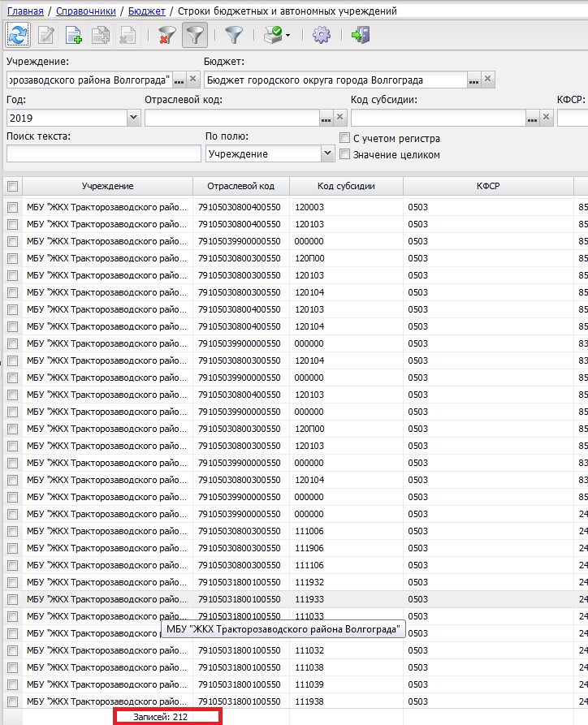Click the exit door icon in toolbar

pos(359,35)
